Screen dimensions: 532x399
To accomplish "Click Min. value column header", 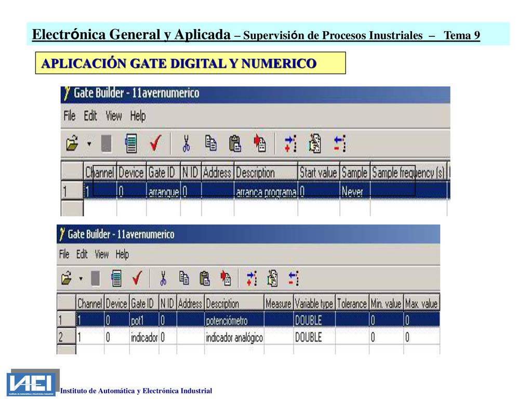I will point(386,303).
